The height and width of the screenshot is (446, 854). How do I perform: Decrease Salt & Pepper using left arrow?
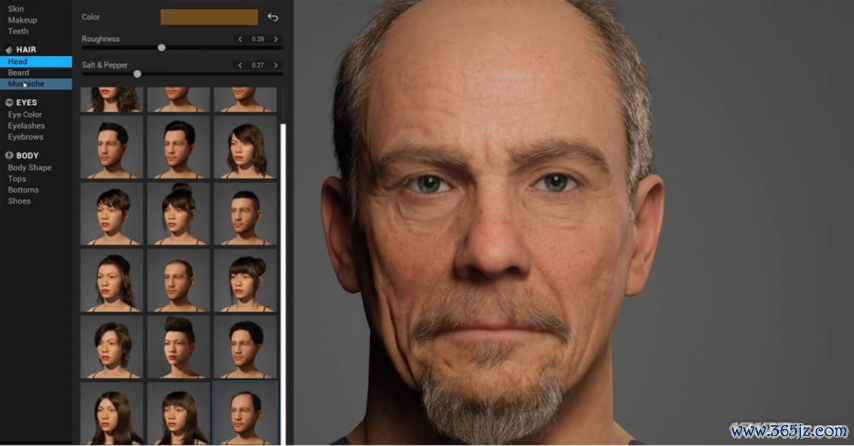point(240,65)
